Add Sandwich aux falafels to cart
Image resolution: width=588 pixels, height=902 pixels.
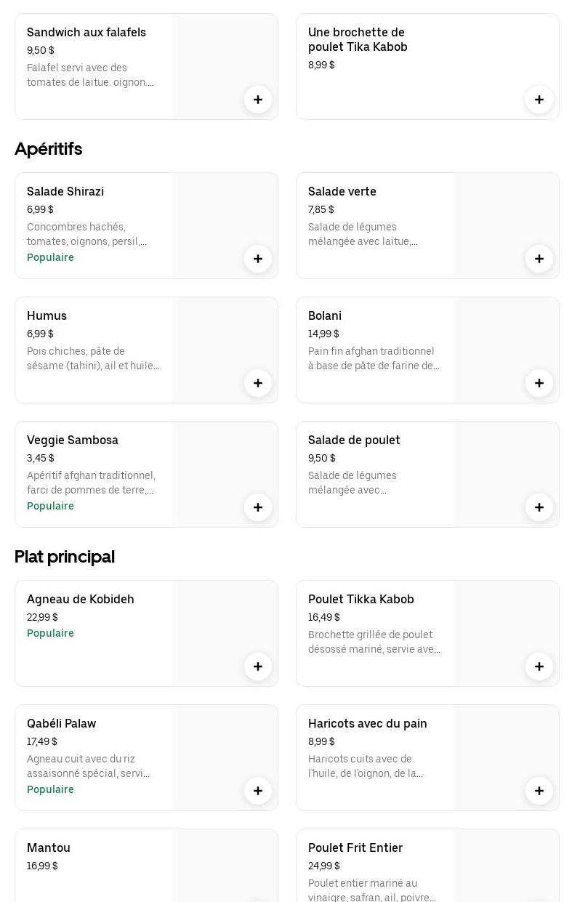(258, 100)
